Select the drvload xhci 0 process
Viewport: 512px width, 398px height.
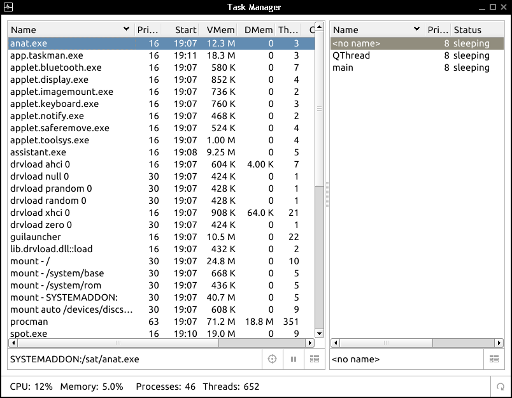pyautogui.click(x=161, y=213)
